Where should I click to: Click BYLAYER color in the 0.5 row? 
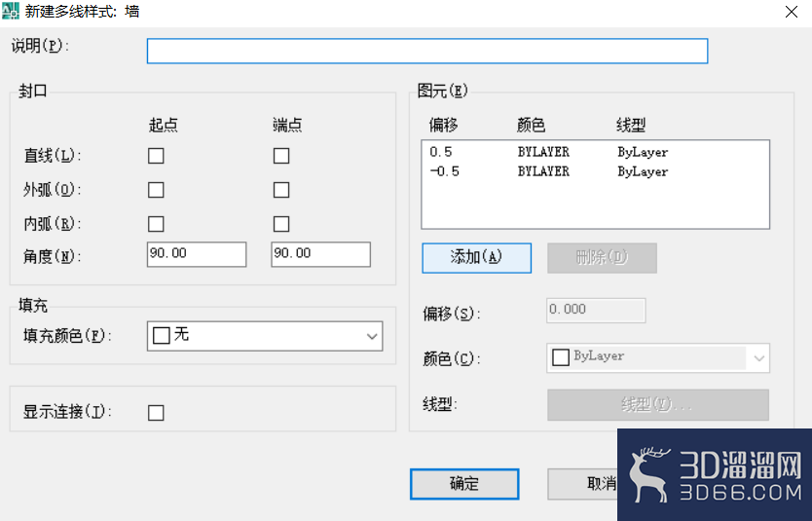click(543, 152)
